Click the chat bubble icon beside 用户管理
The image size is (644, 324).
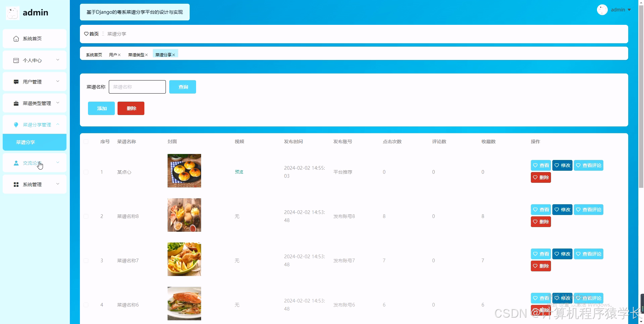click(16, 82)
